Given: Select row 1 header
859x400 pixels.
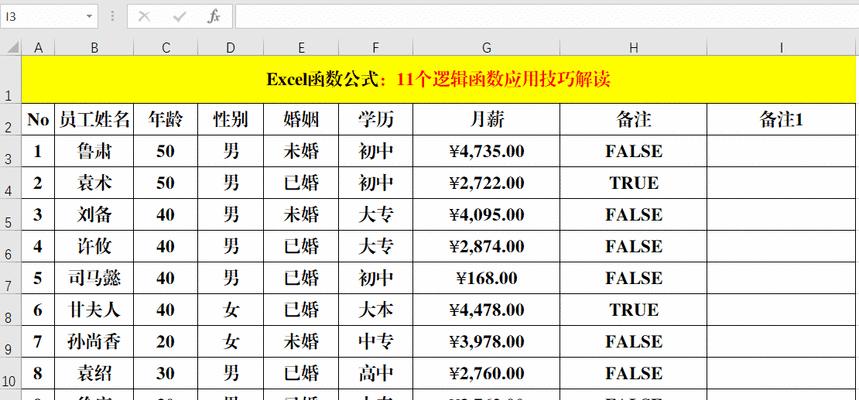Looking at the screenshot, I should pyautogui.click(x=10, y=79).
